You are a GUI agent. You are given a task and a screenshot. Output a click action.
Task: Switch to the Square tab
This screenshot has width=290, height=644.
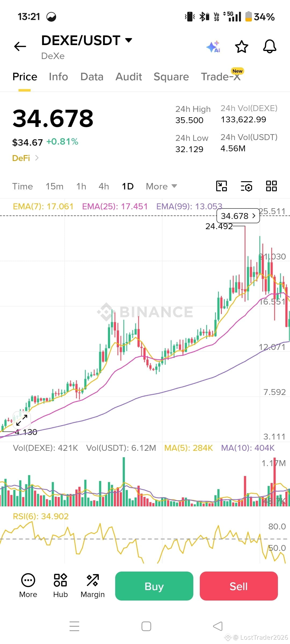[x=171, y=77]
